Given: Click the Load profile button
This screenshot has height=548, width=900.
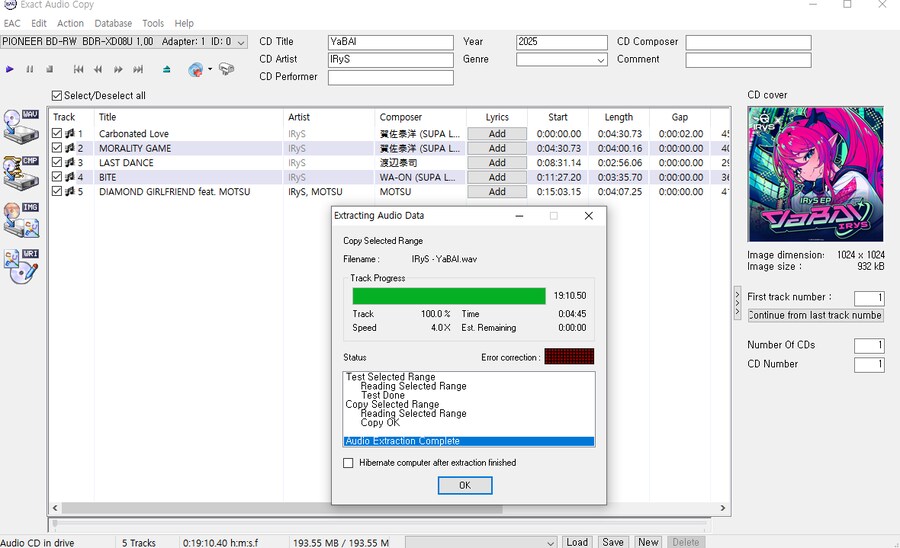Looking at the screenshot, I should click(x=577, y=542).
